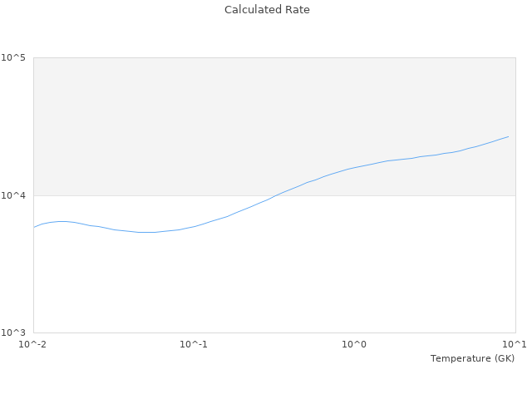Click the 10^-2 x-axis tick label
The height and width of the screenshot is (399, 532).
[x=33, y=344]
